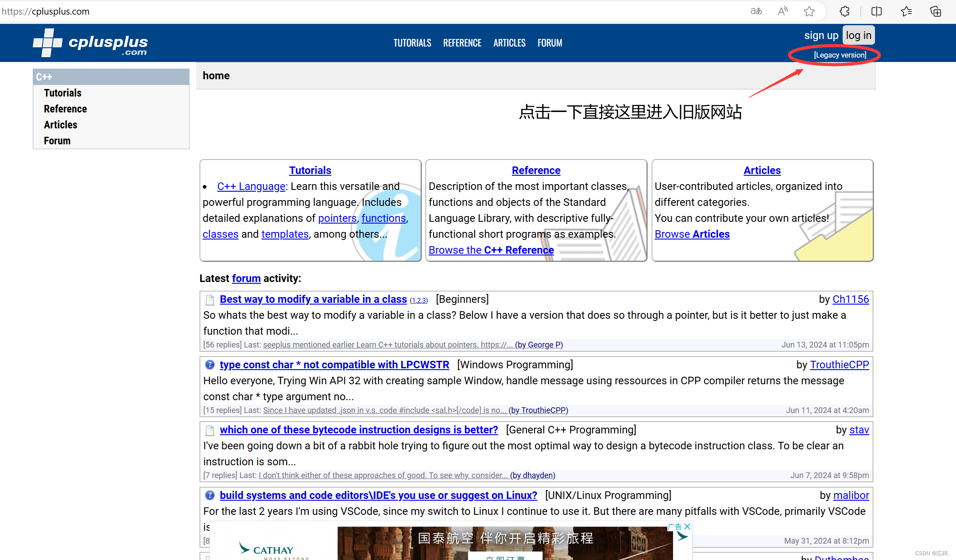Add page to favorites with star icon
956x560 pixels.
click(x=809, y=12)
